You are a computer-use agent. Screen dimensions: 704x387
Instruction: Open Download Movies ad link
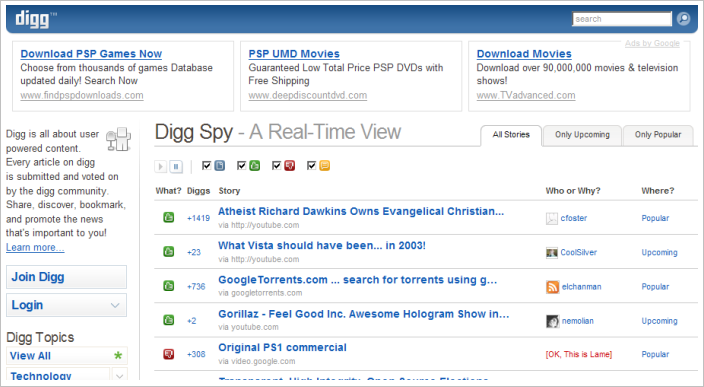point(524,54)
